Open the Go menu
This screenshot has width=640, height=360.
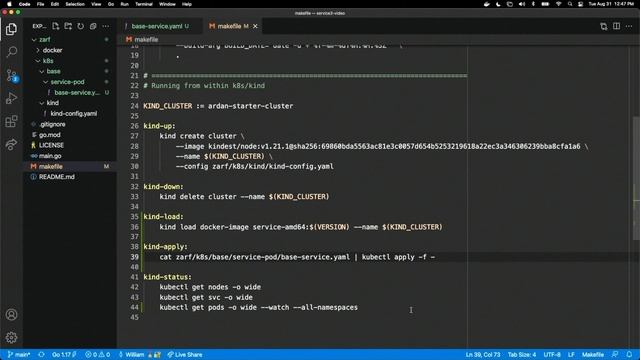click(x=111, y=4)
